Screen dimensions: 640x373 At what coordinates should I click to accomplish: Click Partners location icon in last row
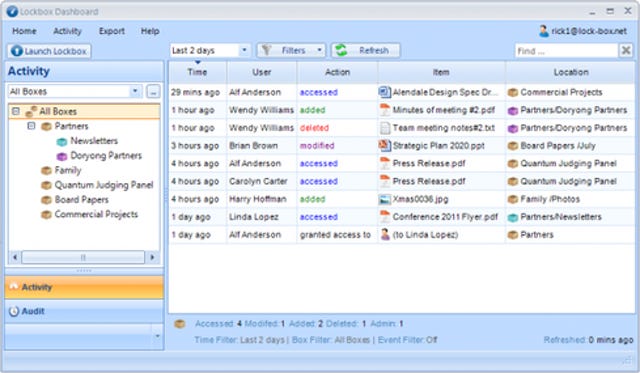tap(513, 235)
